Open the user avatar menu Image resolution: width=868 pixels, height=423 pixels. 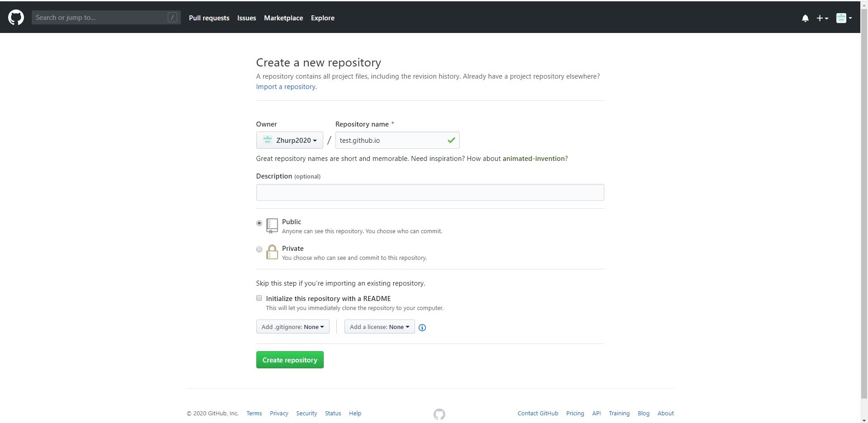point(844,18)
